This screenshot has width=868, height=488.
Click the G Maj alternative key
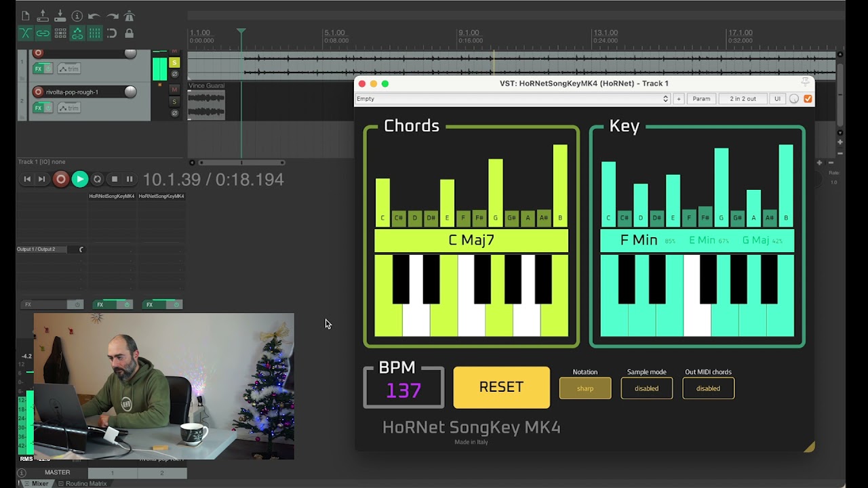756,240
